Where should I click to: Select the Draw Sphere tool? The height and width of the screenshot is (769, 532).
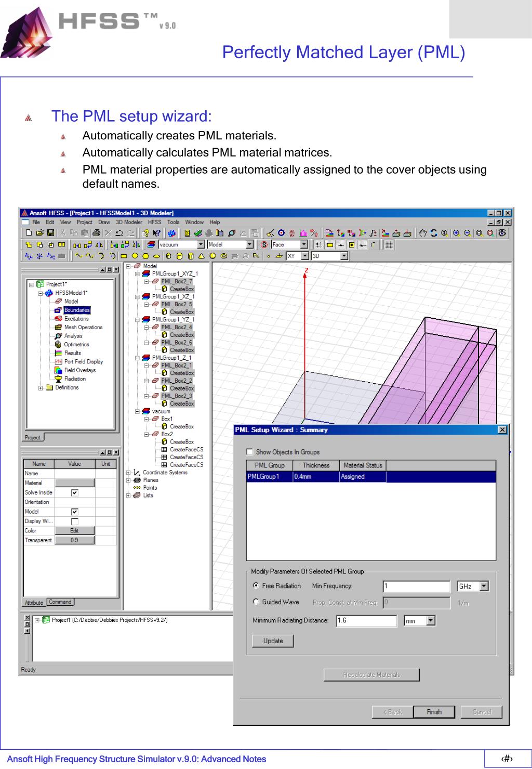click(212, 256)
